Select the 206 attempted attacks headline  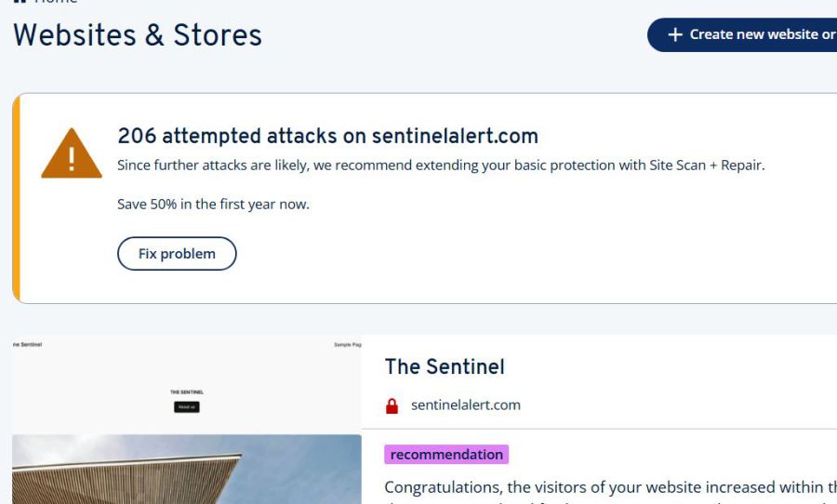327,136
